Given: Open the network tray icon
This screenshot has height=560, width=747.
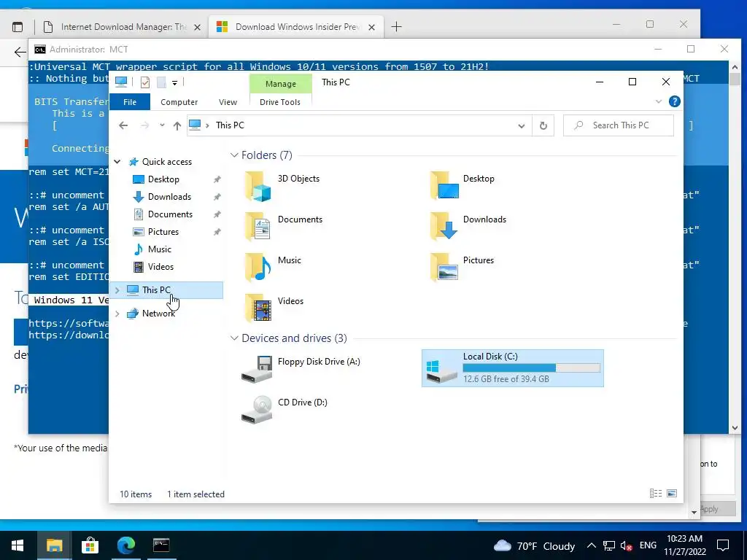Looking at the screenshot, I should pyautogui.click(x=609, y=545).
